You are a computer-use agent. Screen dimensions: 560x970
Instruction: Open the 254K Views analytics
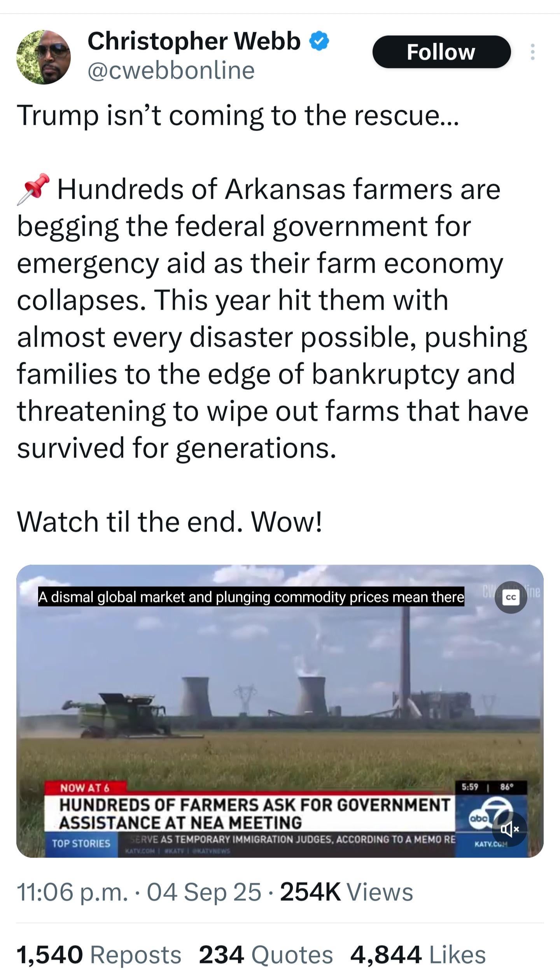[x=346, y=892]
